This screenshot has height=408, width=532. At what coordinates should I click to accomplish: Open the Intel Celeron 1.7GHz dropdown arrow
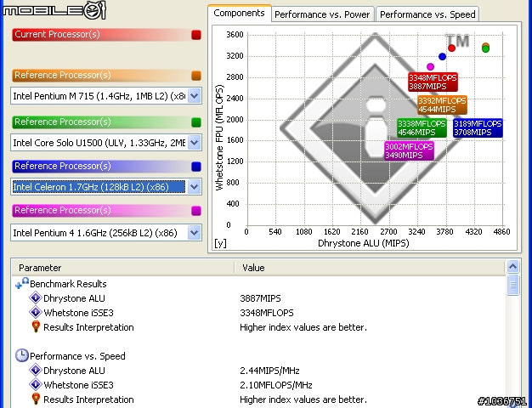pyautogui.click(x=195, y=186)
